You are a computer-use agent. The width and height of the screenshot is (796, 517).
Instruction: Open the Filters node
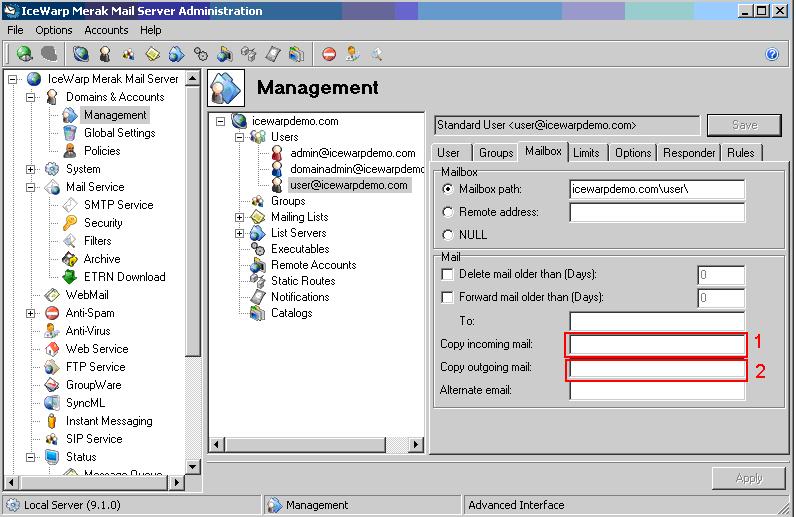coord(97,241)
